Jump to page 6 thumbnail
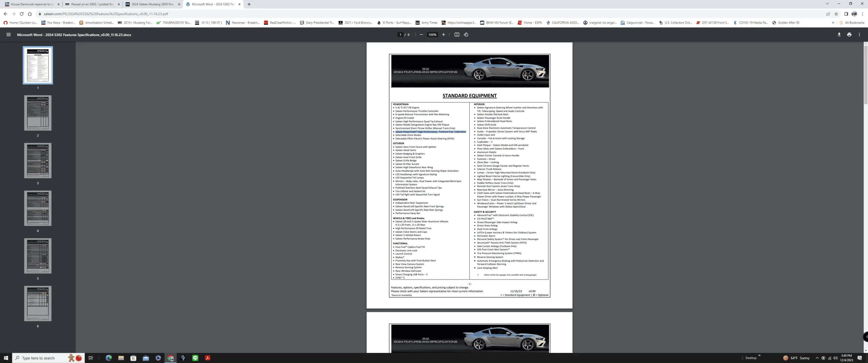 tap(38, 303)
